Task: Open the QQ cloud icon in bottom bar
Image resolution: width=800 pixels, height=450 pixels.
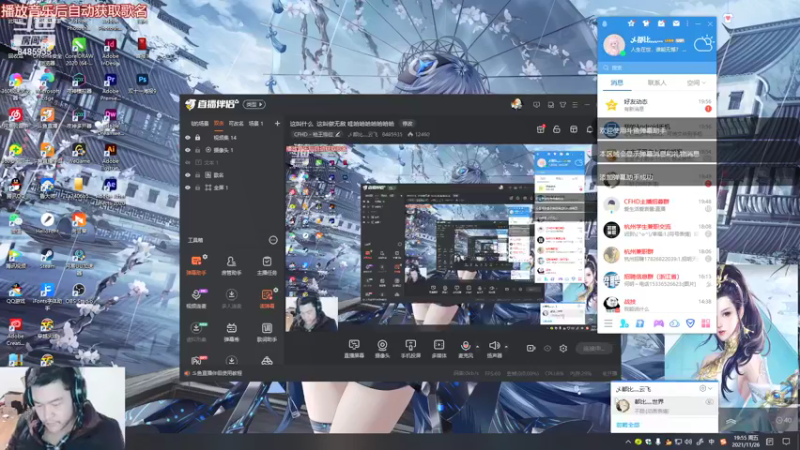Action: click(x=674, y=323)
